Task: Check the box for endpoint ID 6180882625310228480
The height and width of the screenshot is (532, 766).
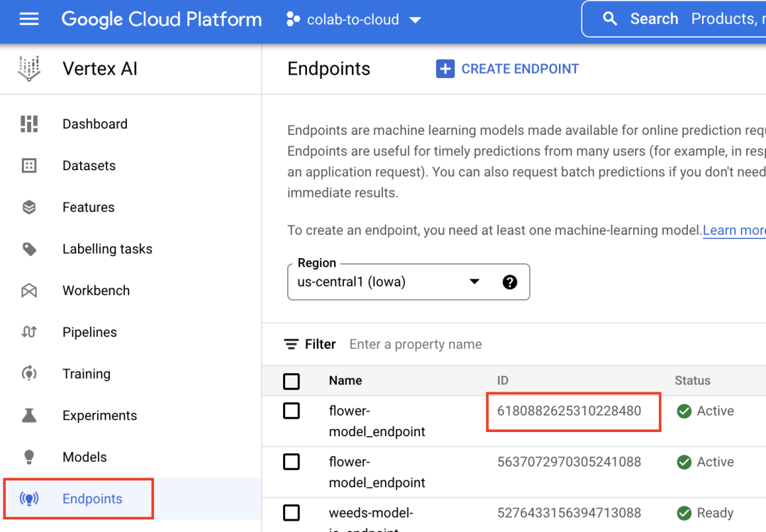Action: point(292,411)
